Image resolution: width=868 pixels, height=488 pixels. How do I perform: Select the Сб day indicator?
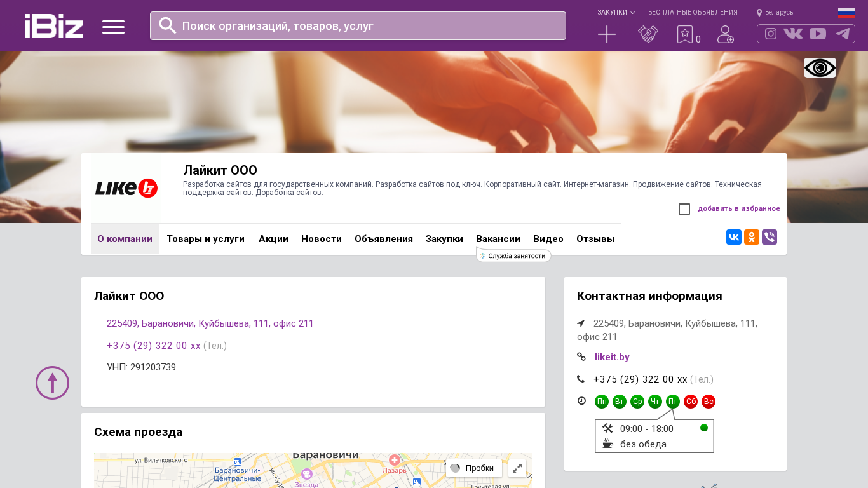(x=690, y=402)
